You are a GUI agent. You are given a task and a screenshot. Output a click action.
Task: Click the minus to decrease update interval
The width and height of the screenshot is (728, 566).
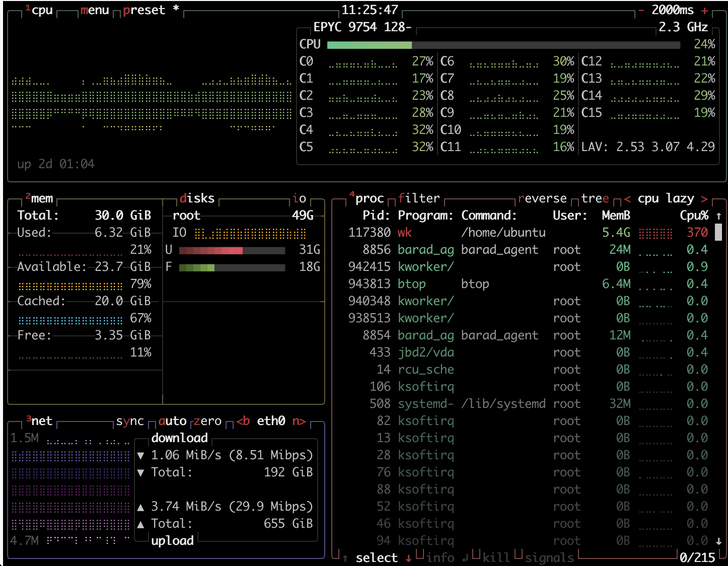[641, 11]
